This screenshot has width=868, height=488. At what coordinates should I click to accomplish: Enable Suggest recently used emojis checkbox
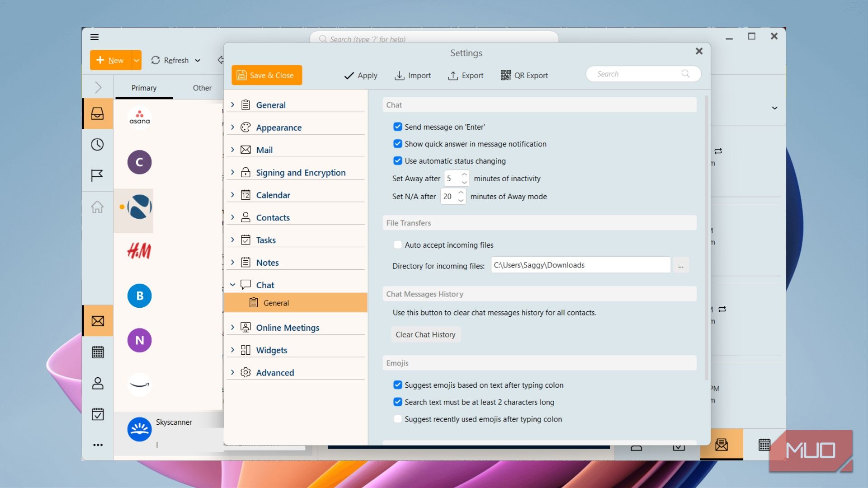398,419
